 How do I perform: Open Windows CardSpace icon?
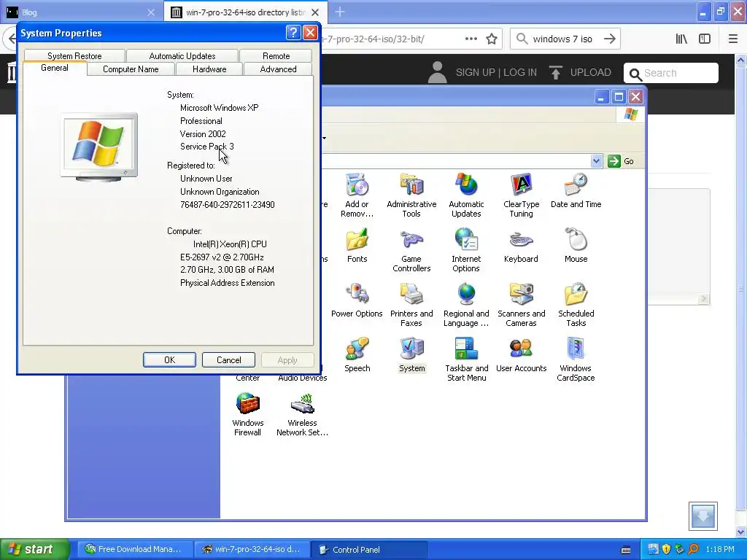point(576,359)
